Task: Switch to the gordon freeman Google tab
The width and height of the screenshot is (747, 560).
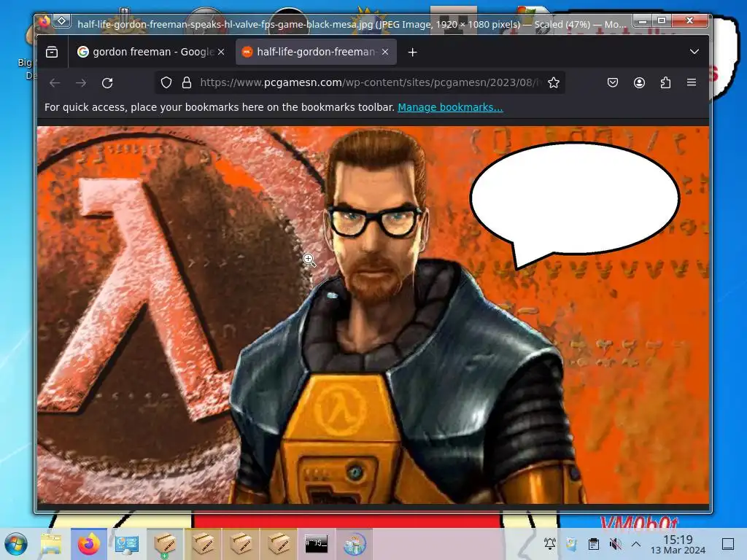Action: coord(152,52)
